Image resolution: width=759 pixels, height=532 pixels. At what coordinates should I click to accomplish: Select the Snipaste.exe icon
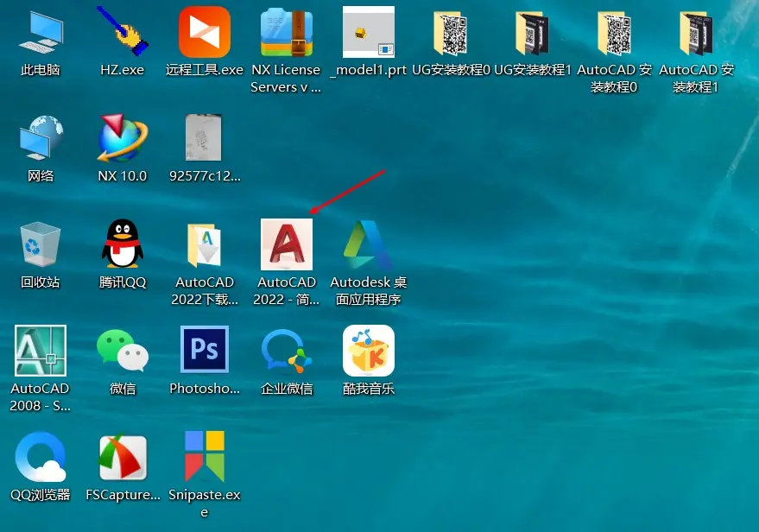click(x=205, y=457)
